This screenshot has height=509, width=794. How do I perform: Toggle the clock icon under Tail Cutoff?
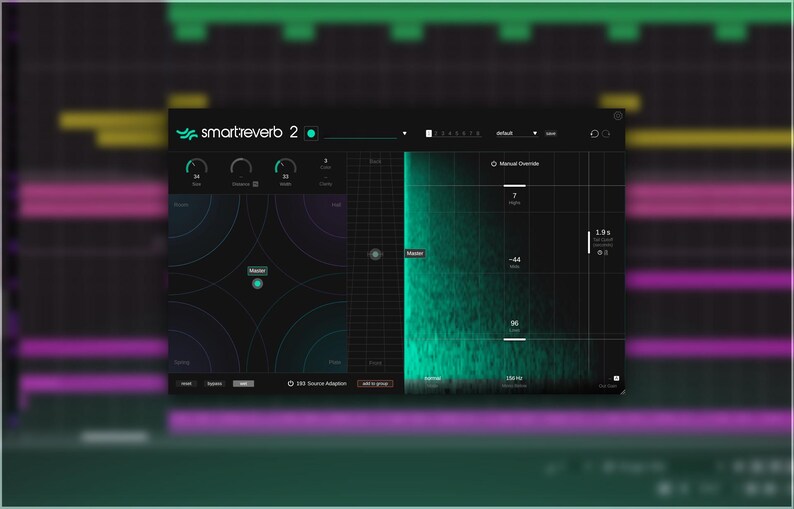click(600, 252)
